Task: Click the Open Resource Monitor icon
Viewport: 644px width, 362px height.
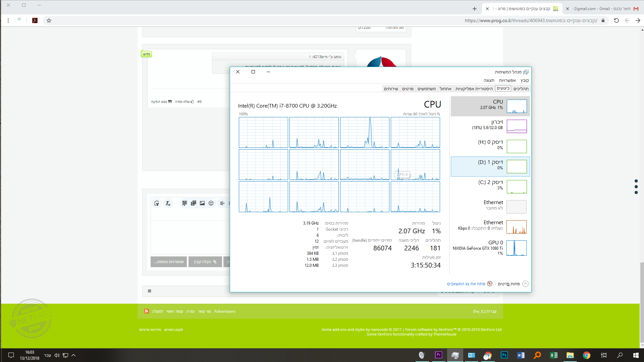Action: point(490,284)
